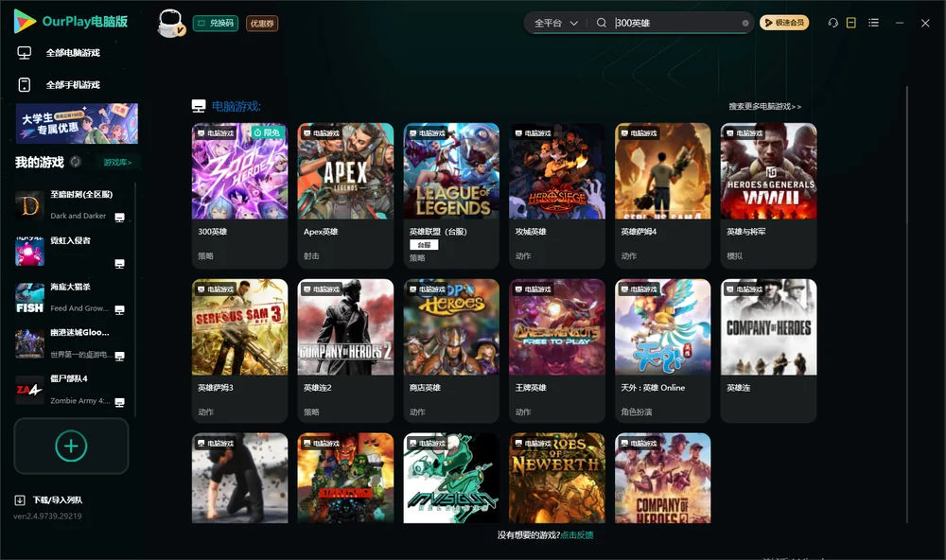Follow the 搜索更多电脑游戏>> link
The width and height of the screenshot is (946, 560).
pyautogui.click(x=765, y=107)
